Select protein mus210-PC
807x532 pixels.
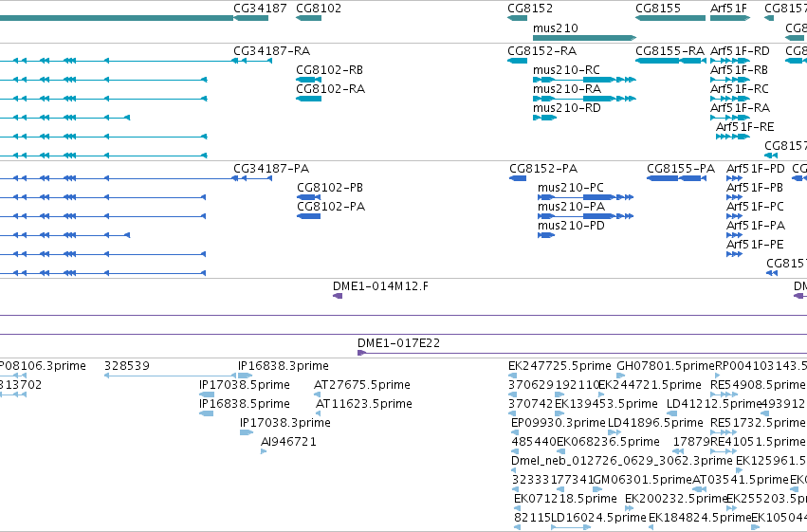pos(571,188)
